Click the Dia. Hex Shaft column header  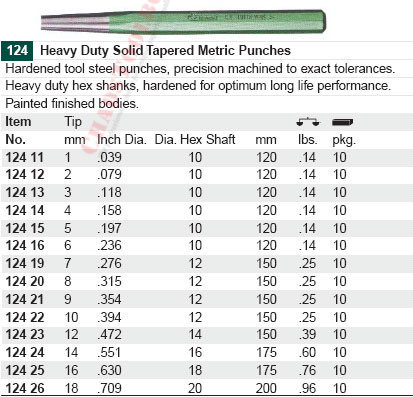195,139
